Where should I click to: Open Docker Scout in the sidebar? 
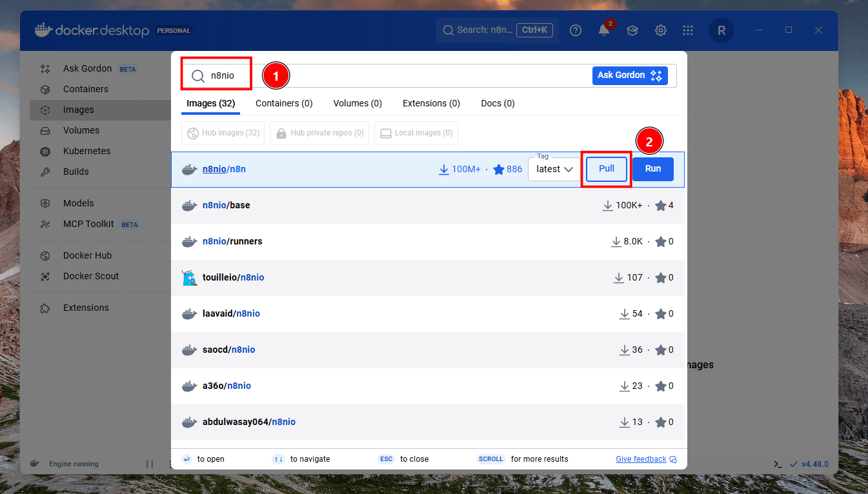pyautogui.click(x=91, y=276)
